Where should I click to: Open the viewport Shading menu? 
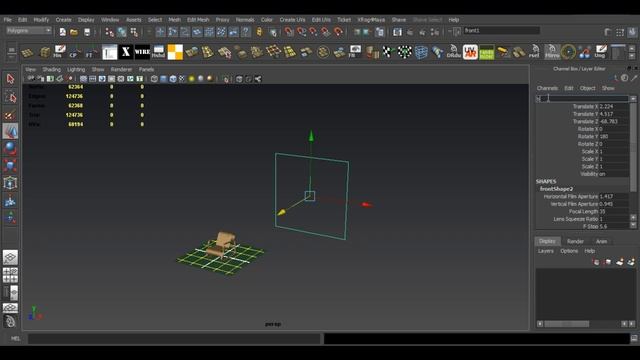click(51, 69)
